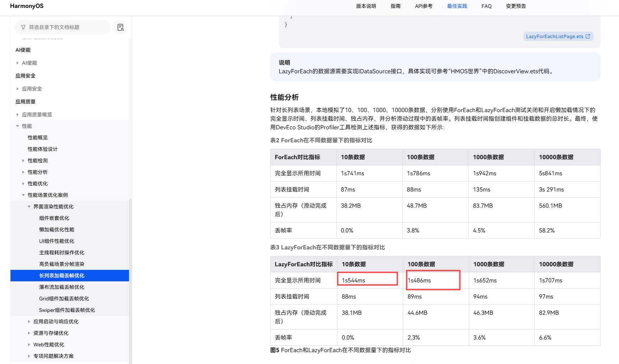Viewport: 619px width, 364px height.
Task: Select the highlighted 长列表加载丢帧优化 item
Action: [70, 276]
